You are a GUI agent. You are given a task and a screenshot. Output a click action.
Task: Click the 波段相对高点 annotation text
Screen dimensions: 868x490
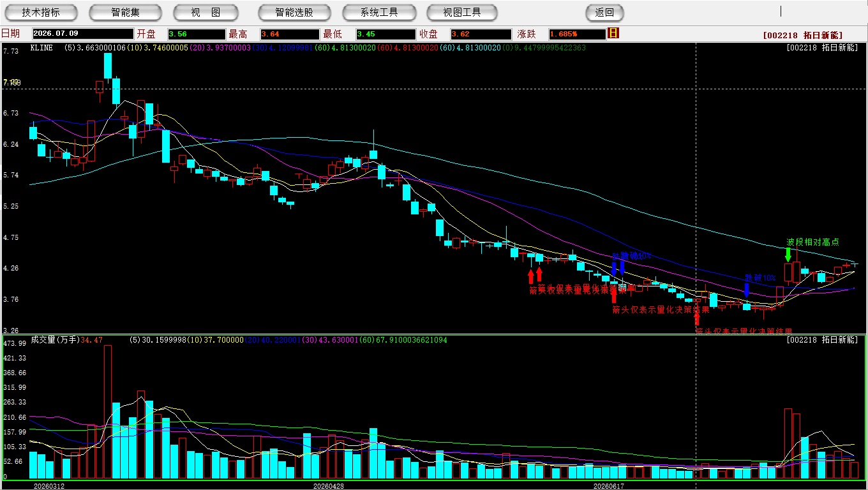[812, 242]
